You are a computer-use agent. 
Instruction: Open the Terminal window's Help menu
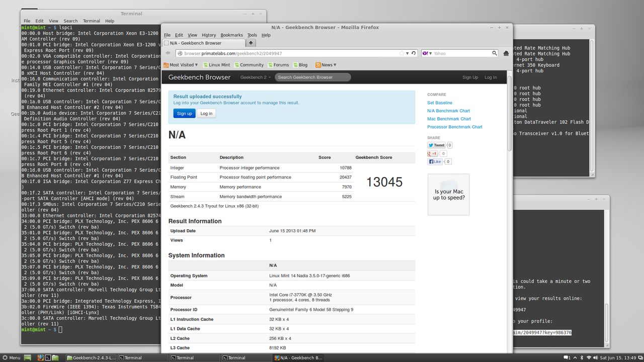[x=110, y=21]
